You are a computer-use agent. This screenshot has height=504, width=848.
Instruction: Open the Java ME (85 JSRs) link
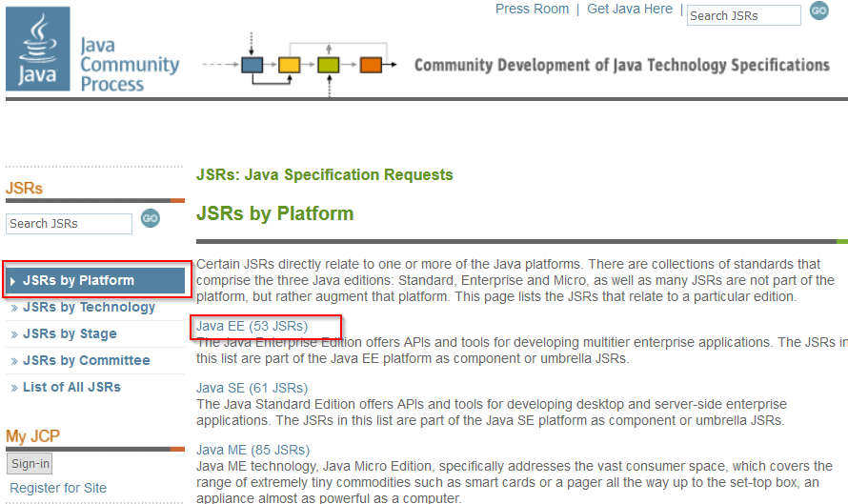(x=253, y=450)
